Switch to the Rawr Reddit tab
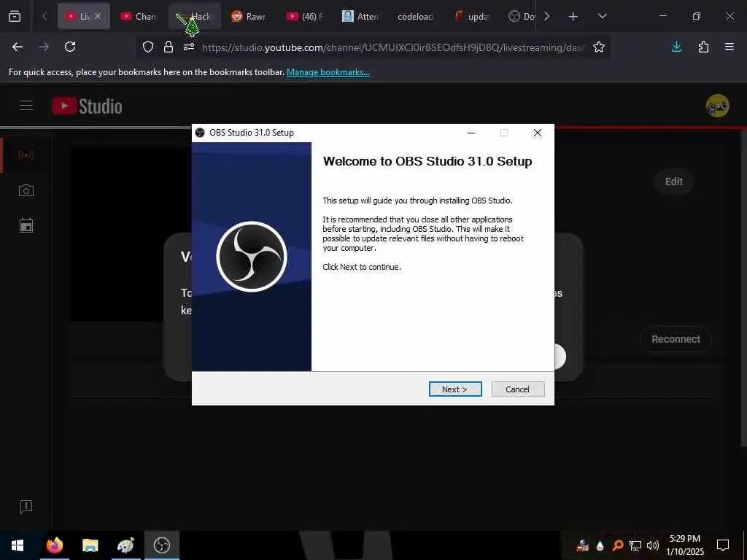Image resolution: width=747 pixels, height=560 pixels. [249, 16]
